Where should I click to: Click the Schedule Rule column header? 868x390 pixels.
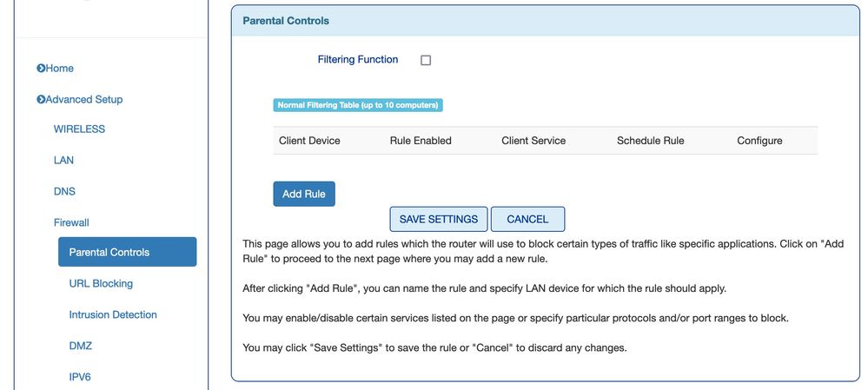click(x=651, y=141)
